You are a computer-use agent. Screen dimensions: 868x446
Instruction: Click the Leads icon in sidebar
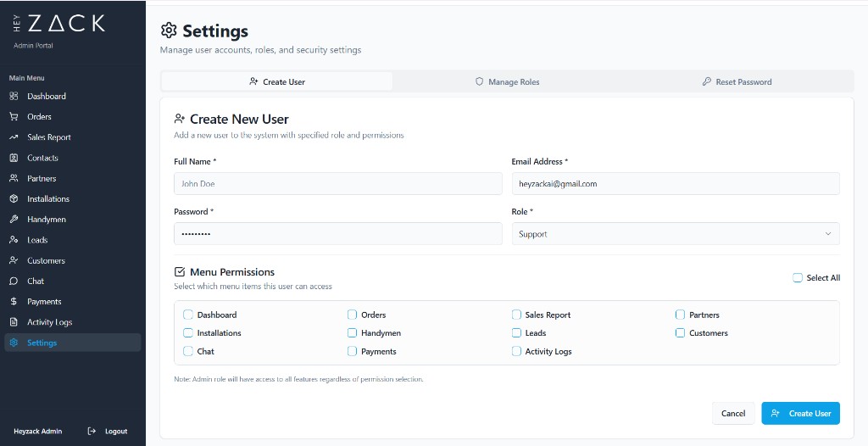14,240
